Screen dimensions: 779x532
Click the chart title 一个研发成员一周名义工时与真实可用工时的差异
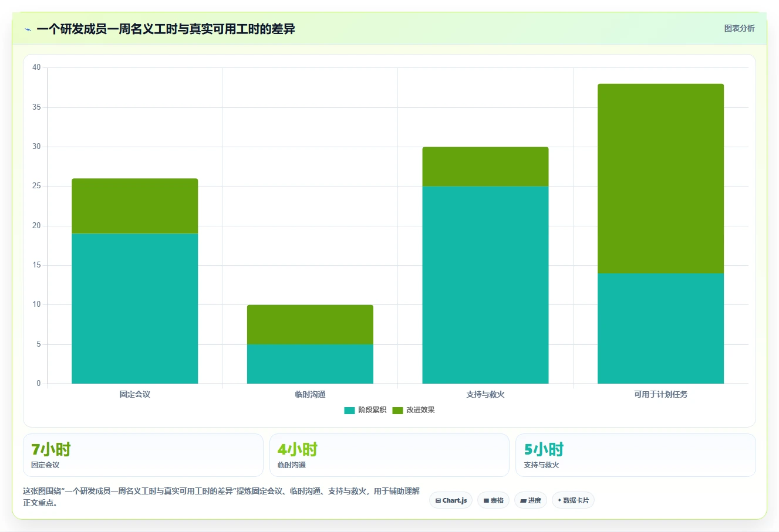[x=166, y=29]
